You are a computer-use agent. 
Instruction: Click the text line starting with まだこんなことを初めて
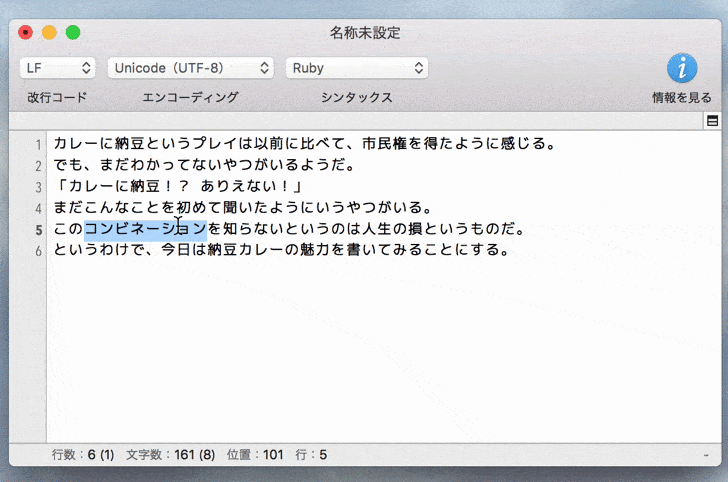click(x=243, y=208)
